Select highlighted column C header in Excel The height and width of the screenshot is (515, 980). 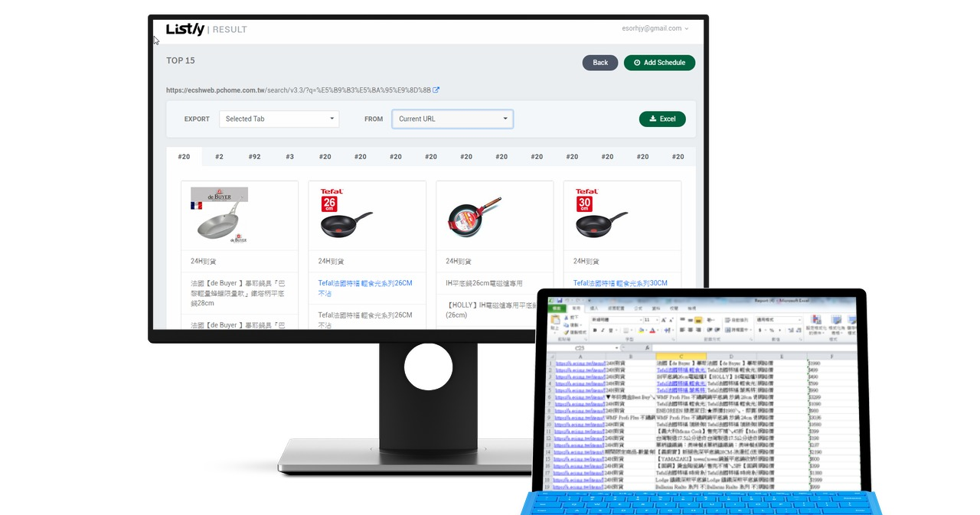point(681,357)
